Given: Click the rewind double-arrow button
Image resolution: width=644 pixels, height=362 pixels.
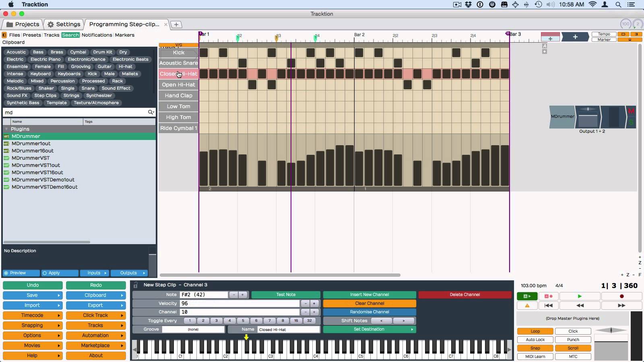Looking at the screenshot, I should pyautogui.click(x=580, y=305).
